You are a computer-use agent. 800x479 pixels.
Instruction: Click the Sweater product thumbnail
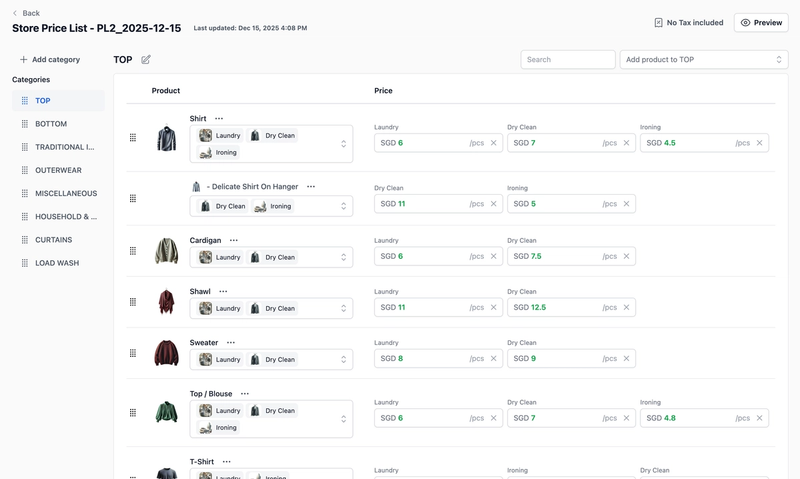click(166, 353)
